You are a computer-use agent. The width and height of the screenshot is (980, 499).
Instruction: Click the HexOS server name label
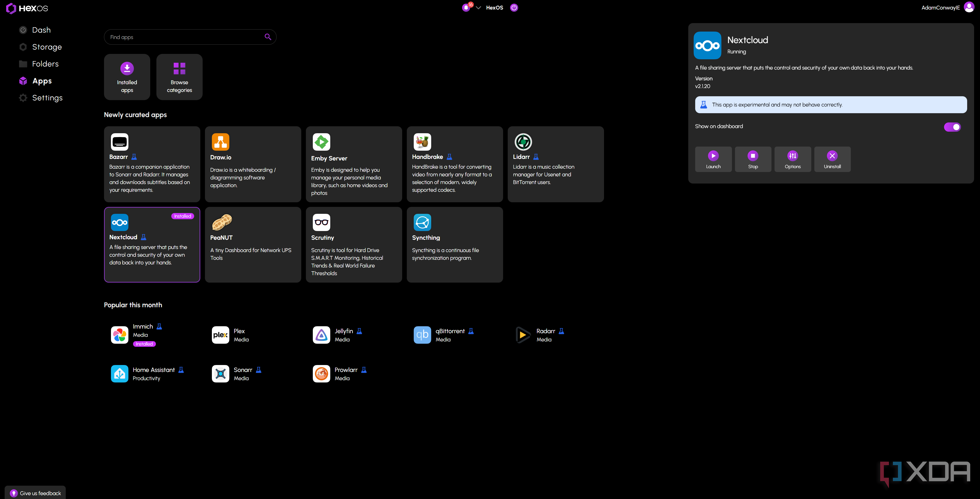point(494,8)
